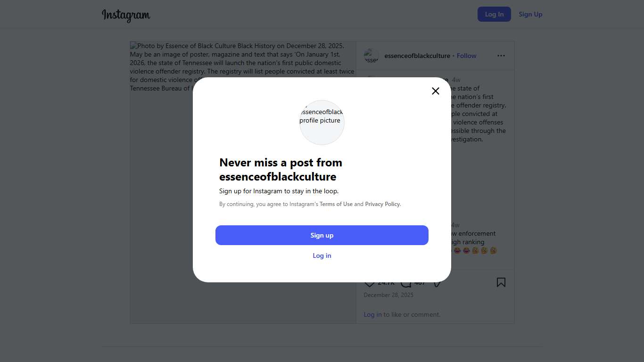Screen dimensions: 644x362
Task: Click Sign Up in the top header
Action: click(530, 14)
